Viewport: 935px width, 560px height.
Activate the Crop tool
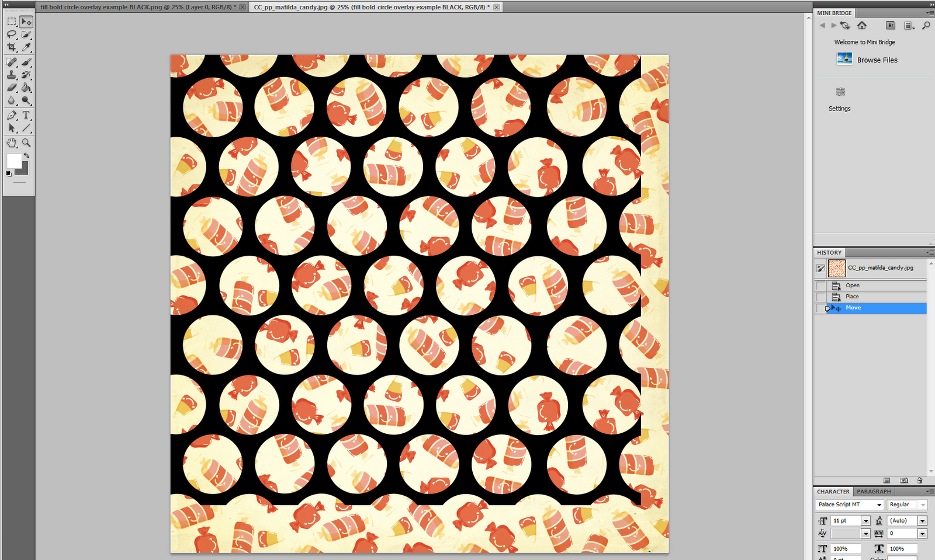(12, 47)
